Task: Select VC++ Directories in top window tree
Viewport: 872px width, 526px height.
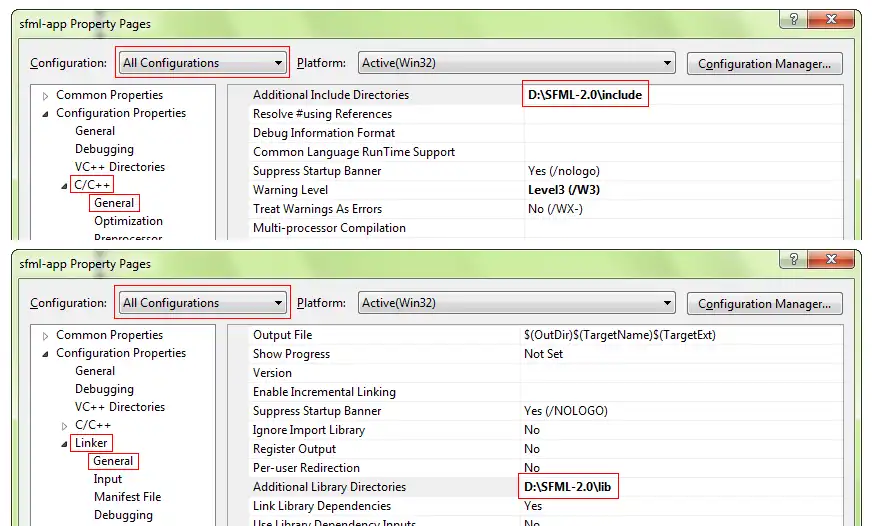Action: (x=120, y=167)
